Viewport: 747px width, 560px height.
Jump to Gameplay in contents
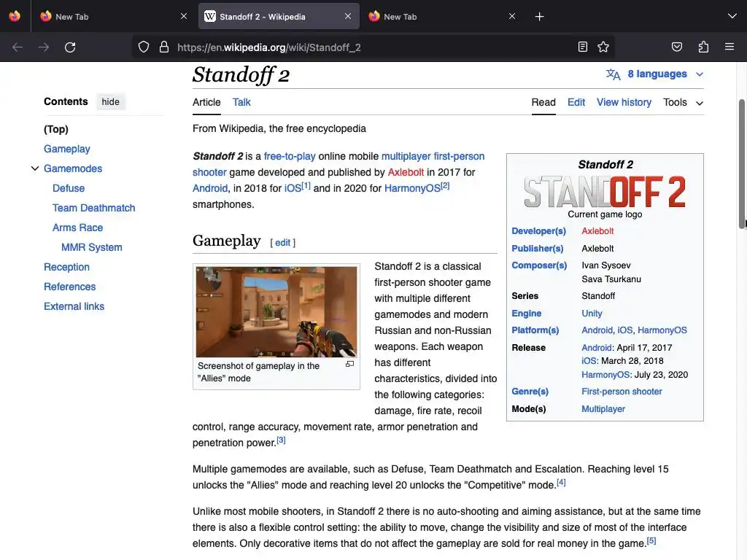point(66,149)
